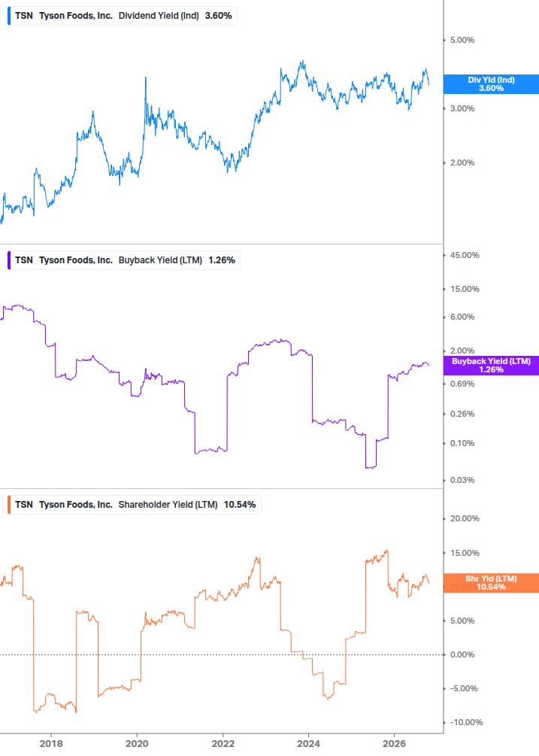Click the 0.10% tick in the buyback chart
Screen dimensions: 539x756
[x=462, y=444]
